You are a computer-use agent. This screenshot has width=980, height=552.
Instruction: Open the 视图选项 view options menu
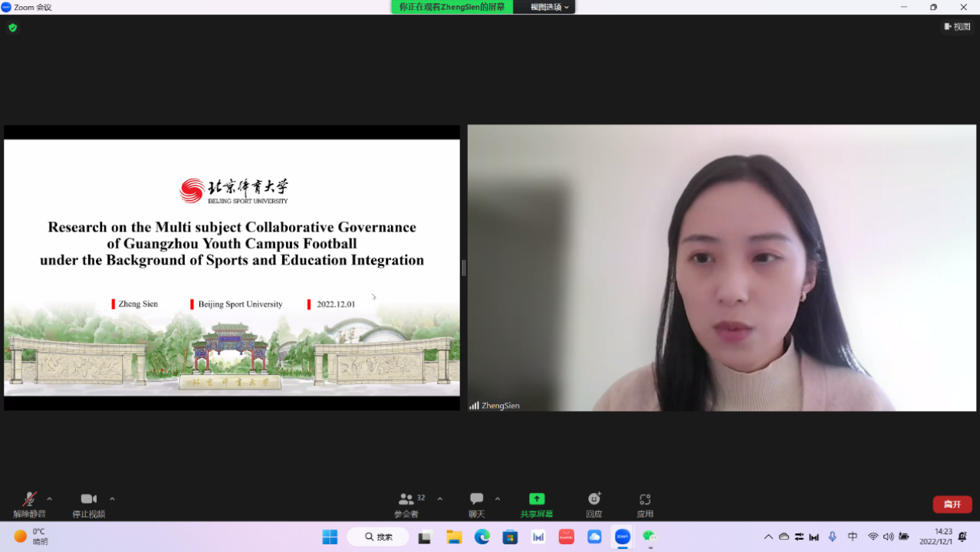[x=549, y=7]
